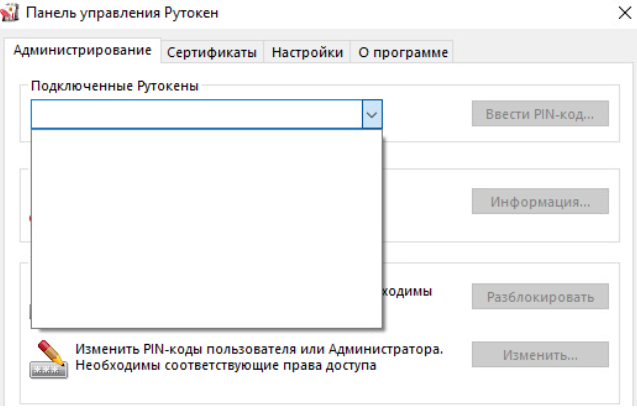Click the window title Панель управления Рутокен
Viewport: 637px width, 408px height.
point(122,13)
